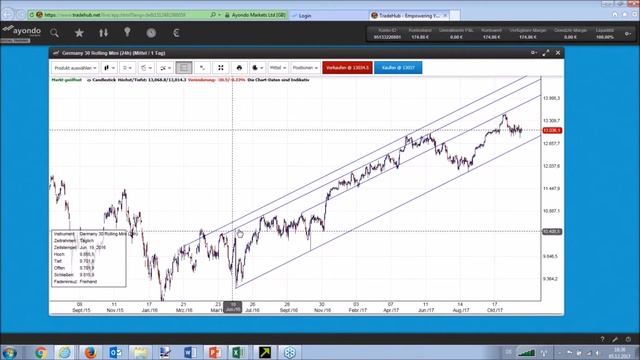Click the browser address bar URL
This screenshot has height=360, width=640.
coord(115,15)
